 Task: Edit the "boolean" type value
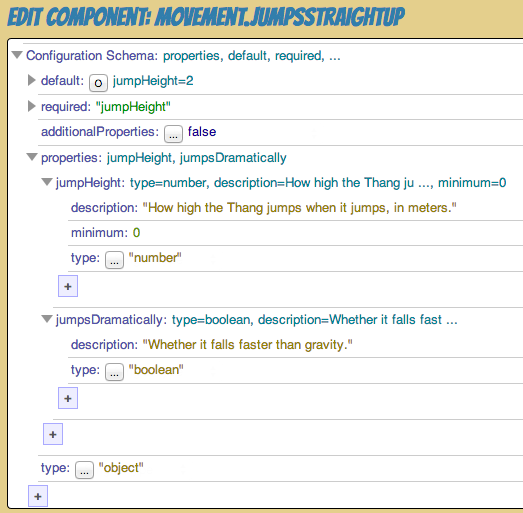pos(156,370)
